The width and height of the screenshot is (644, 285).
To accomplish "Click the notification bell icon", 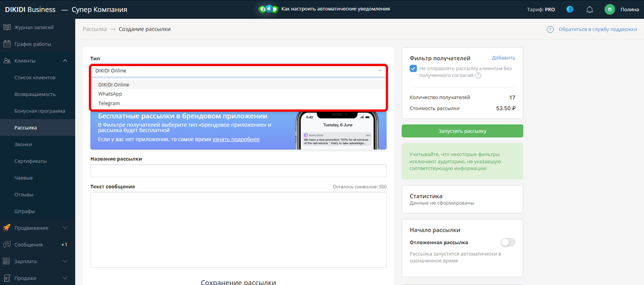I will 589,10.
